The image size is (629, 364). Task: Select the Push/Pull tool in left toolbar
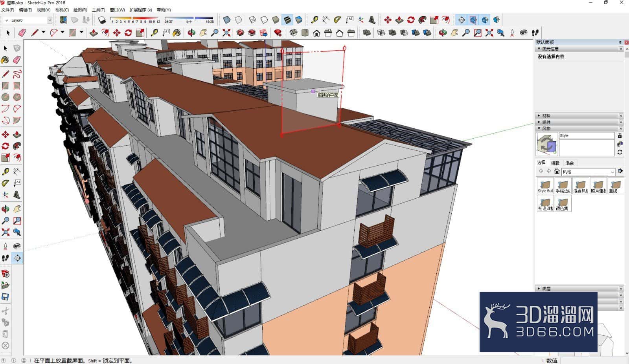click(x=17, y=135)
